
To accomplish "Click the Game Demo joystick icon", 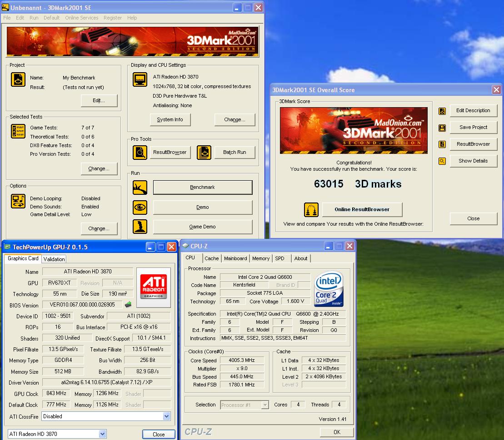I will [140, 227].
